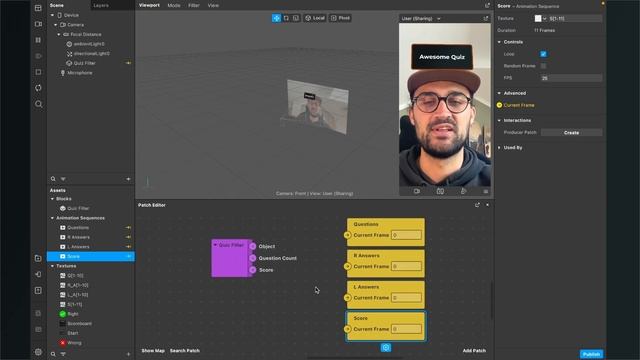
Task: Click Quiz Filter patch arrow in Scene
Action: 128,63
